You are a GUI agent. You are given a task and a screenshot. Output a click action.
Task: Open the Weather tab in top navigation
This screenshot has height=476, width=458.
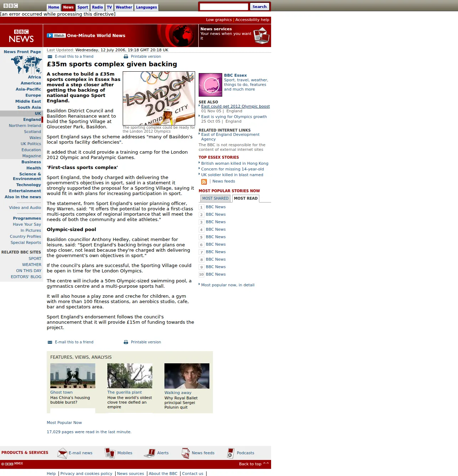pos(124,7)
